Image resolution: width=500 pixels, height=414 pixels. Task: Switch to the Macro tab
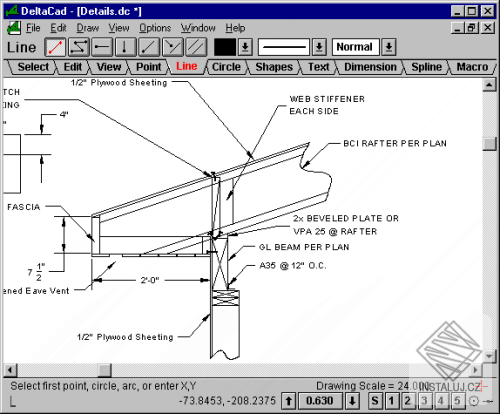point(472,67)
